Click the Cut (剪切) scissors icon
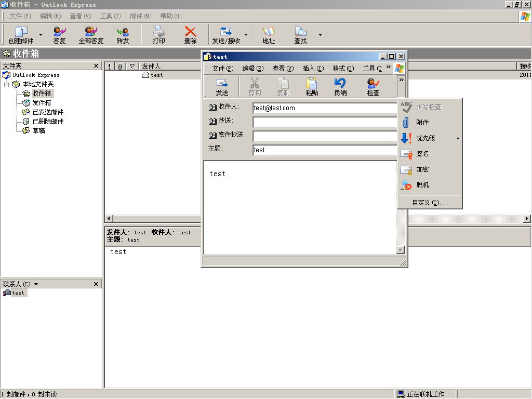 (255, 87)
